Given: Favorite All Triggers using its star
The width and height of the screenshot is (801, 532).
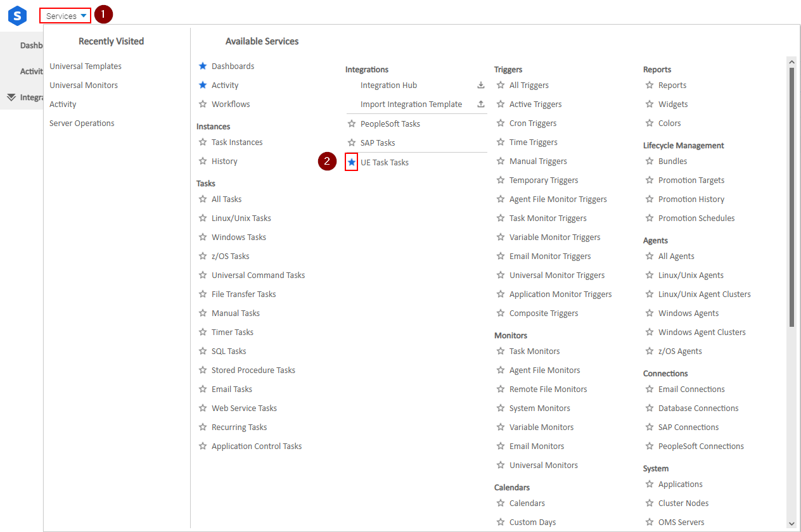Looking at the screenshot, I should point(501,85).
